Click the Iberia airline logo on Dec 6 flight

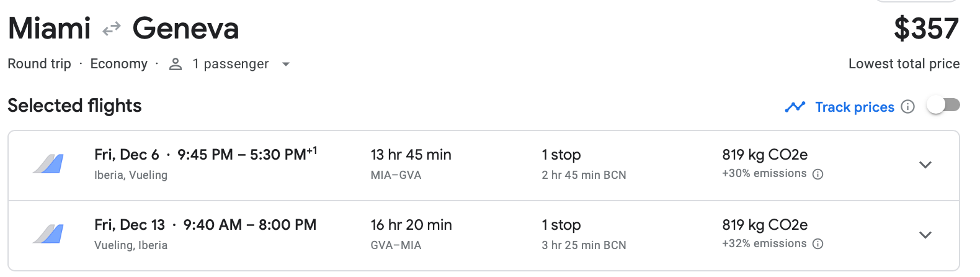48,164
